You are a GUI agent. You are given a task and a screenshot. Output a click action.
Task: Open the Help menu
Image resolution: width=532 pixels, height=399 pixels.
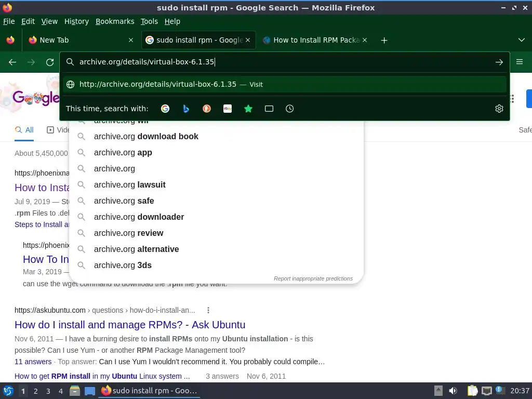[x=172, y=21]
